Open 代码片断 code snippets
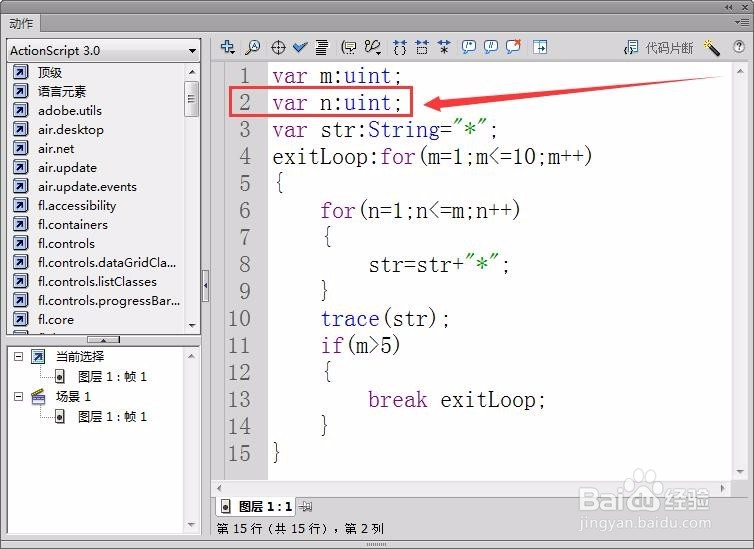The width and height of the screenshot is (754, 549). pos(658,48)
